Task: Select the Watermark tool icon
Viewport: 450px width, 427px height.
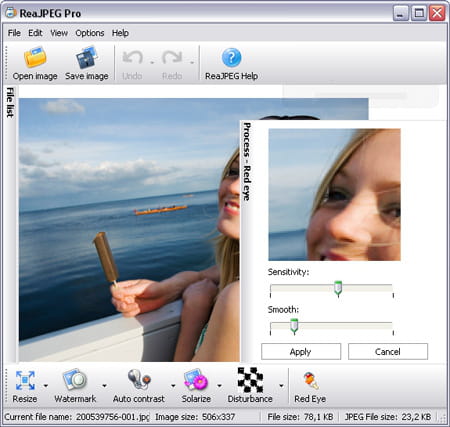Action: (75, 380)
